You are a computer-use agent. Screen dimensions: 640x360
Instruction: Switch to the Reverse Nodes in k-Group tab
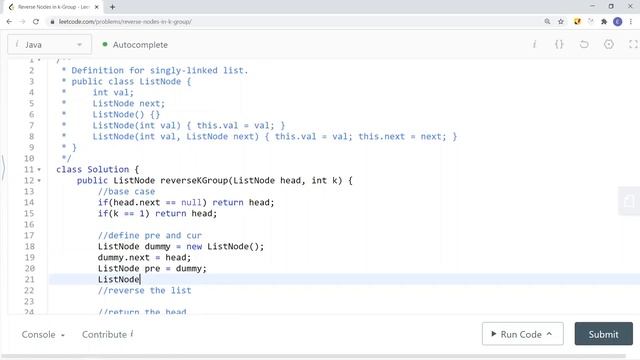click(53, 7)
